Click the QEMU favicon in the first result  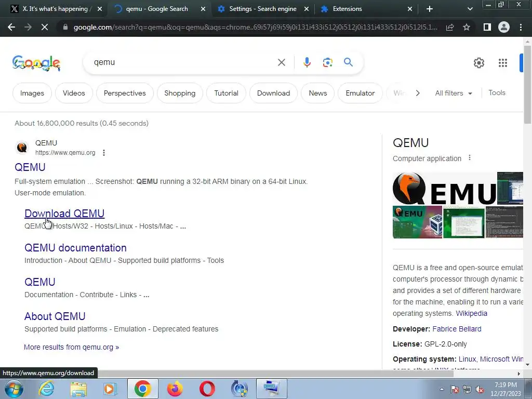pyautogui.click(x=22, y=148)
